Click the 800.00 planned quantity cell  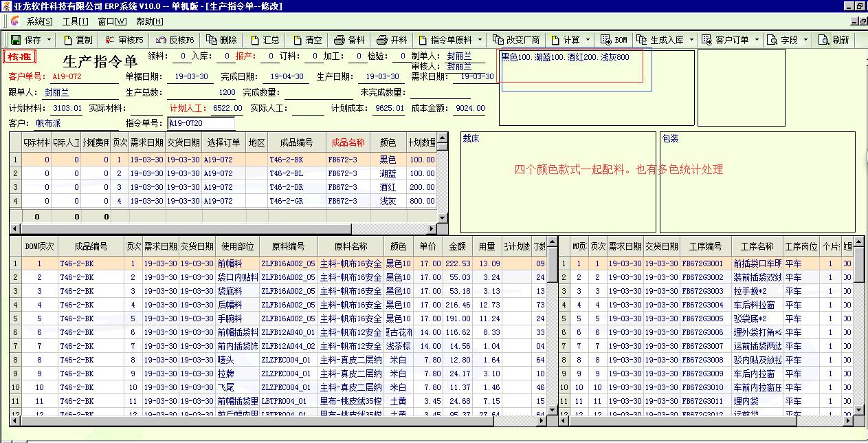[x=422, y=201]
